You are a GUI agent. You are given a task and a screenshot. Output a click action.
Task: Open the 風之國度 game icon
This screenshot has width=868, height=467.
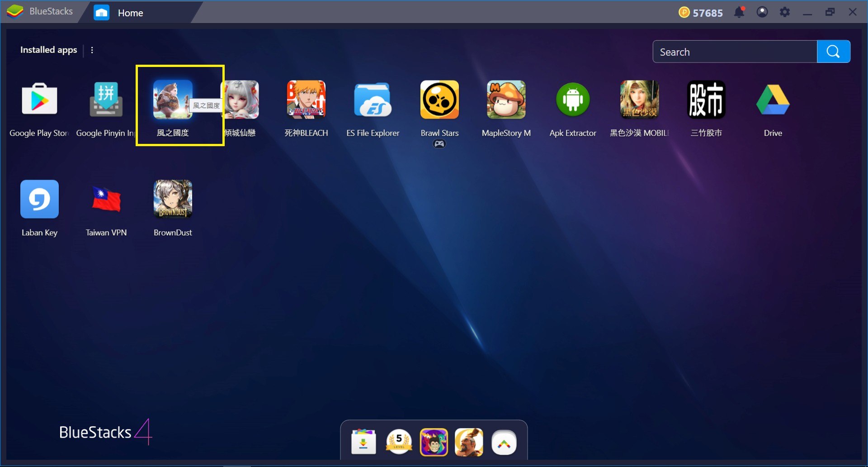point(173,99)
